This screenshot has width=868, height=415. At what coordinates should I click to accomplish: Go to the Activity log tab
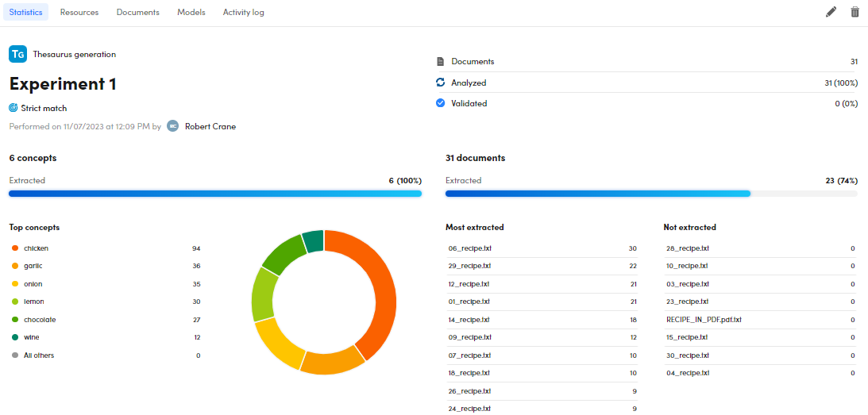pyautogui.click(x=243, y=13)
